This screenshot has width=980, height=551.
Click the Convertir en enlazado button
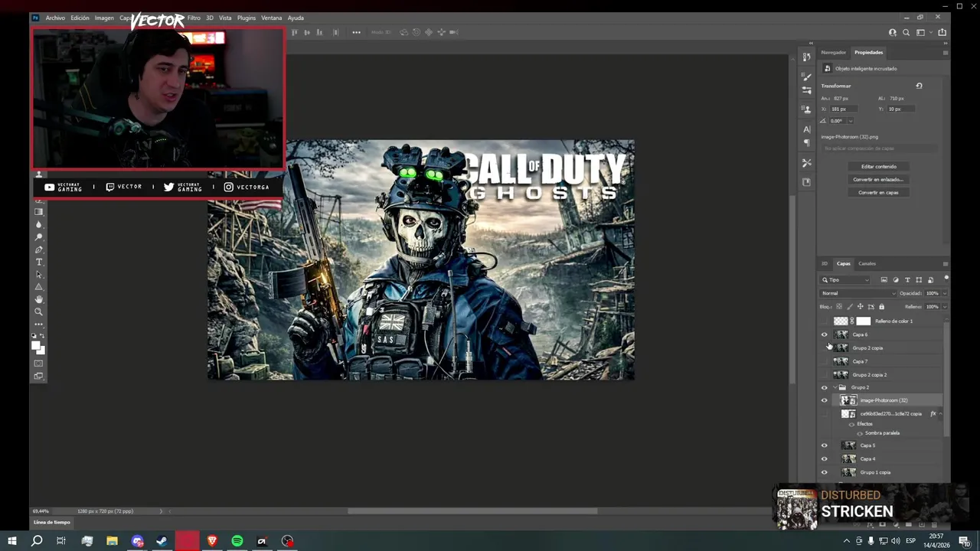point(878,180)
